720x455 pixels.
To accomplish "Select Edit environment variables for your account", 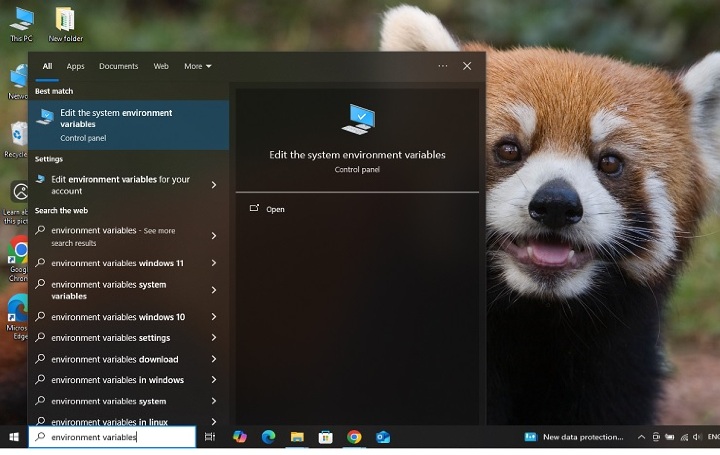I will 120,185.
